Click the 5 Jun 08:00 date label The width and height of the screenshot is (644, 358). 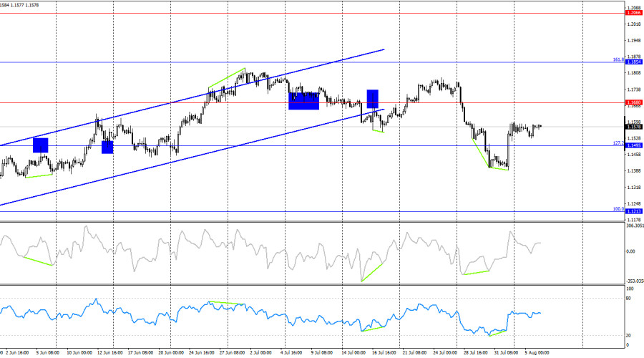48,353
